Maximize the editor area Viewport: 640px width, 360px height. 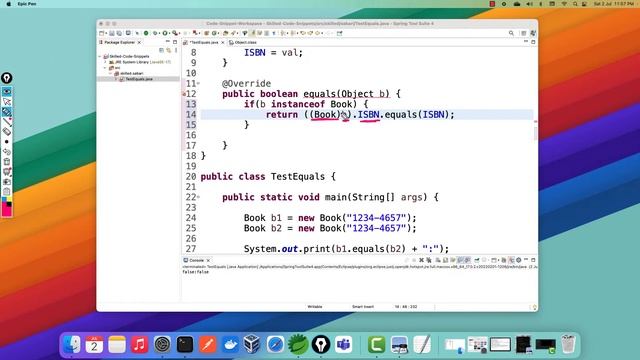click(x=533, y=42)
